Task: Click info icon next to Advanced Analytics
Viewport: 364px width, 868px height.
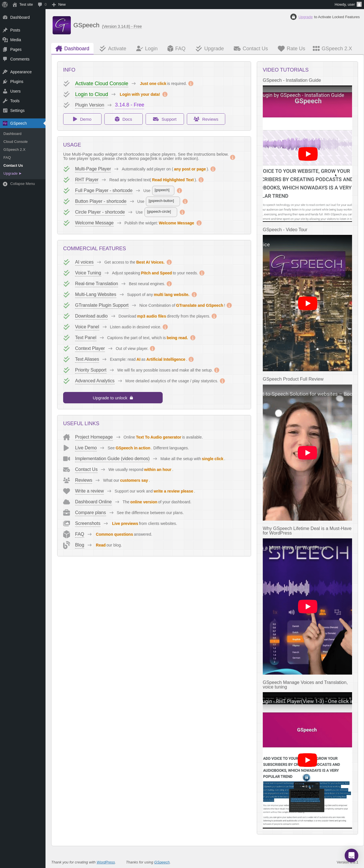Action: [x=222, y=381]
